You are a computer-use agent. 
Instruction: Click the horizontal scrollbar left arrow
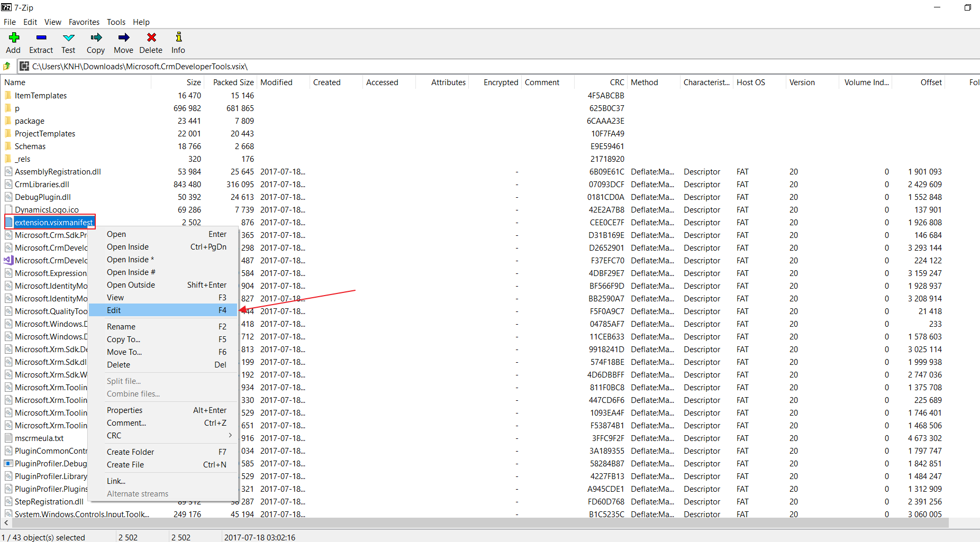tap(5, 523)
